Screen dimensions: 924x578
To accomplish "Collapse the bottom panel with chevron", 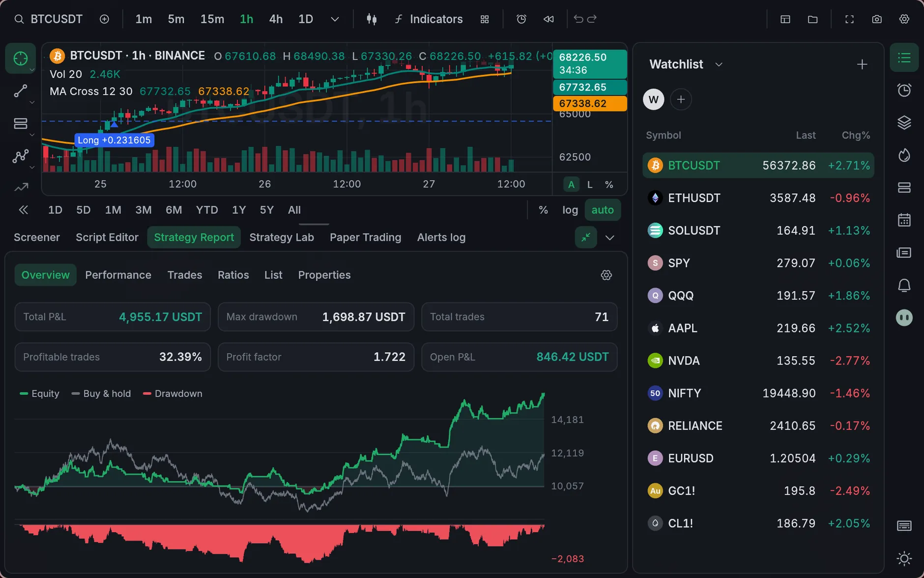I will click(610, 238).
